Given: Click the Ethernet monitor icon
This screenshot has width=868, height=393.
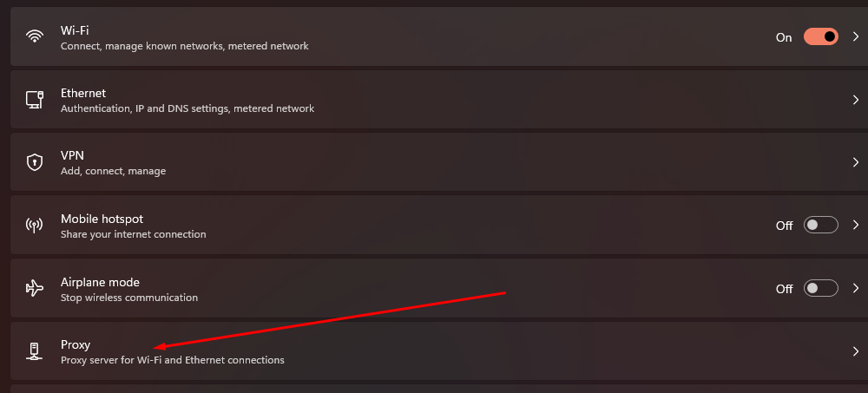Looking at the screenshot, I should pos(35,100).
